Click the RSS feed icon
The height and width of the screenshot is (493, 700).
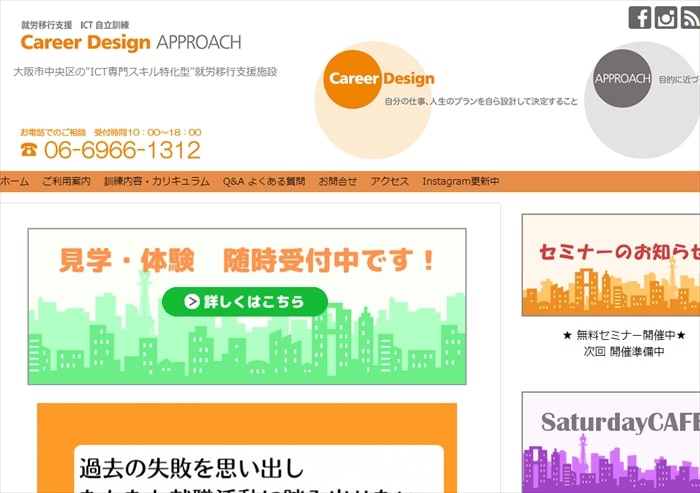click(690, 17)
